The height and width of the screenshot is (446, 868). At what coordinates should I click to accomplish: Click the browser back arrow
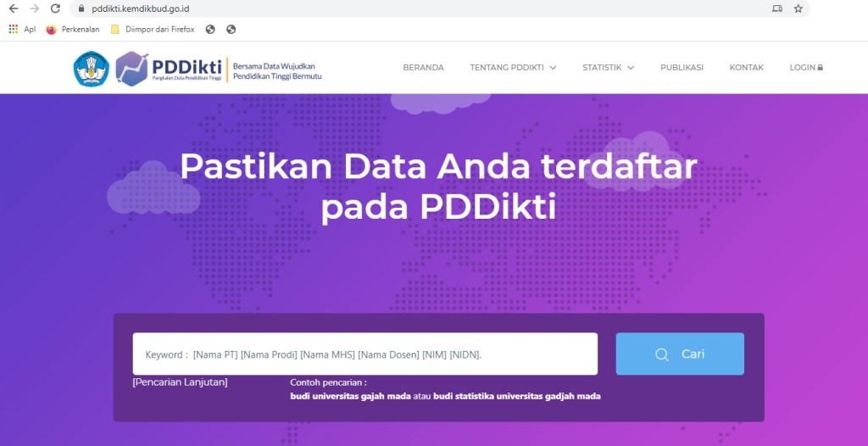tap(14, 8)
